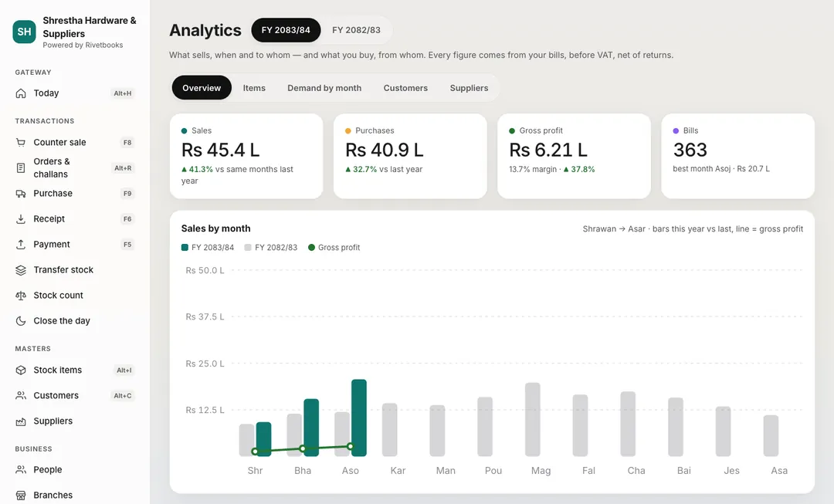Click 'best month Asoj · Rs 20.7 L' text
This screenshot has width=834, height=504.
(721, 168)
